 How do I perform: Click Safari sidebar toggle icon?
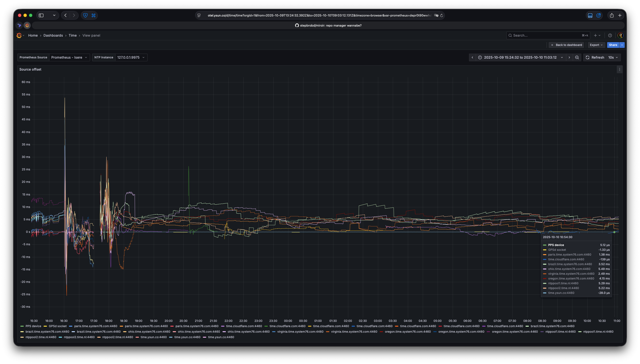(x=41, y=16)
